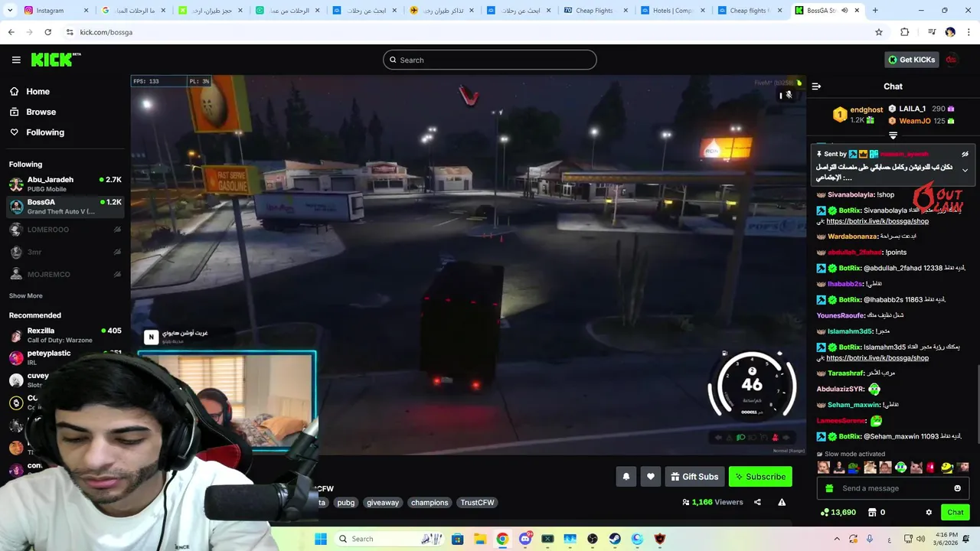Insert the white cat quick emote

916,467
